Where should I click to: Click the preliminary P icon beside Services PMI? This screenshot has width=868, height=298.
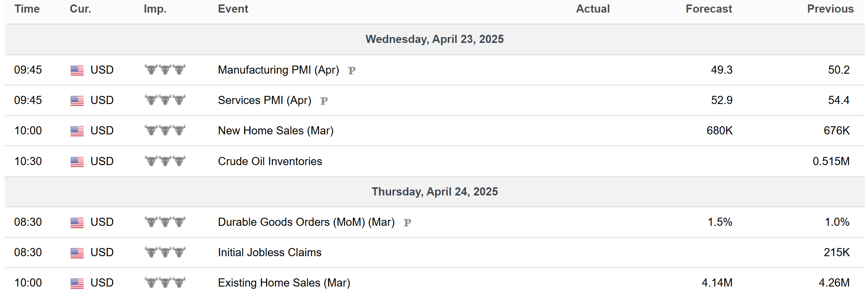[324, 101]
